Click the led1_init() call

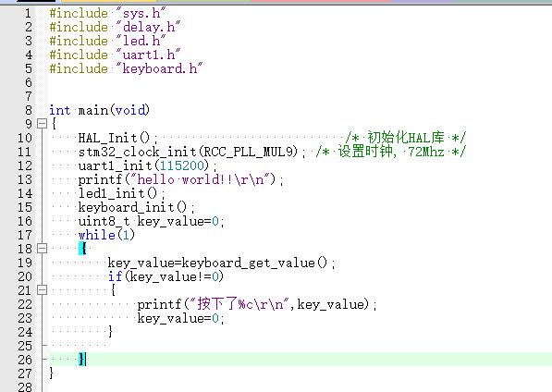[121, 193]
